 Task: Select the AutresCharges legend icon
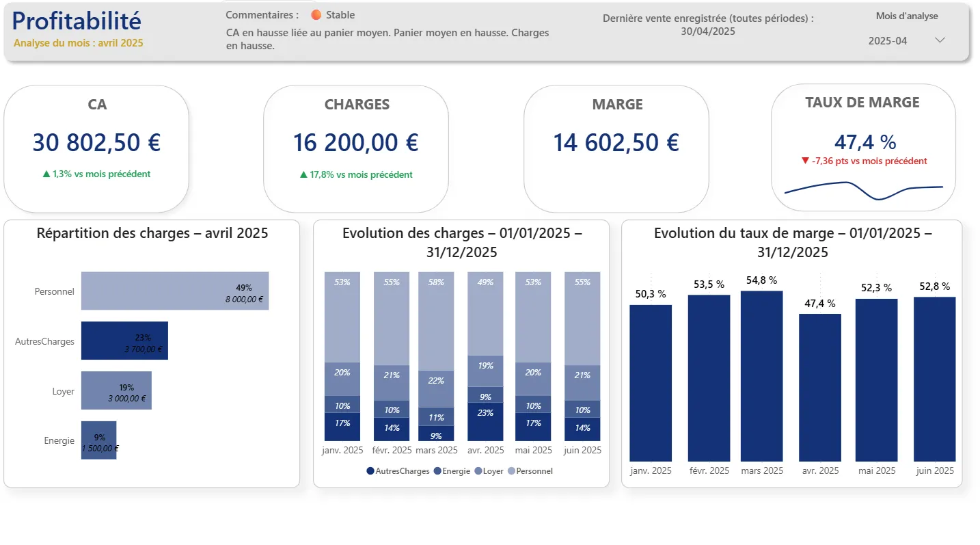coord(371,470)
